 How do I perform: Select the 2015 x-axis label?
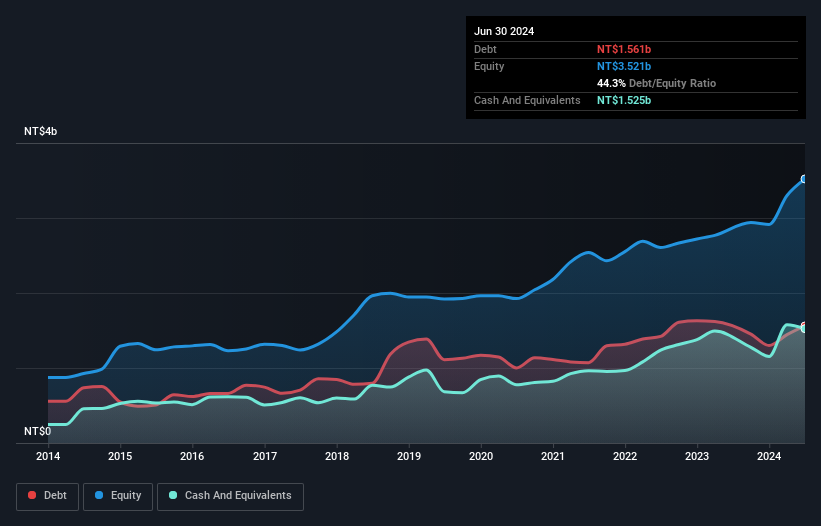120,456
